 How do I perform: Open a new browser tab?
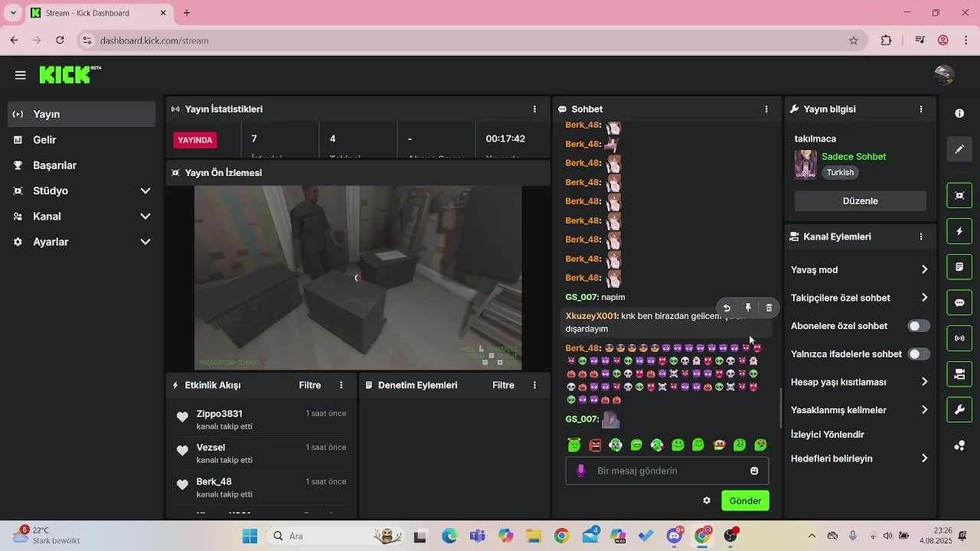[187, 13]
